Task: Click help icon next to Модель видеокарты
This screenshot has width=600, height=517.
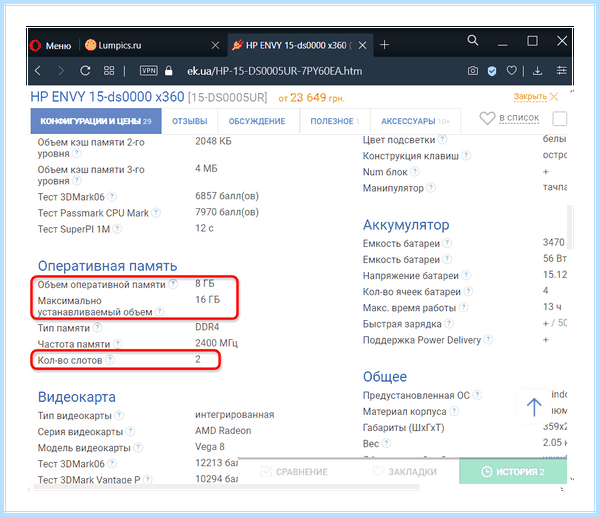Action: click(138, 447)
